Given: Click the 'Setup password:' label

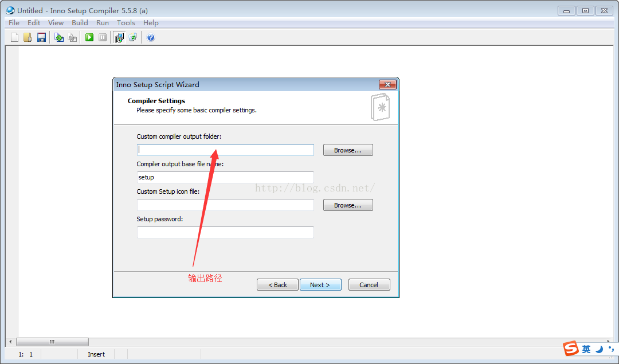Looking at the screenshot, I should click(160, 219).
